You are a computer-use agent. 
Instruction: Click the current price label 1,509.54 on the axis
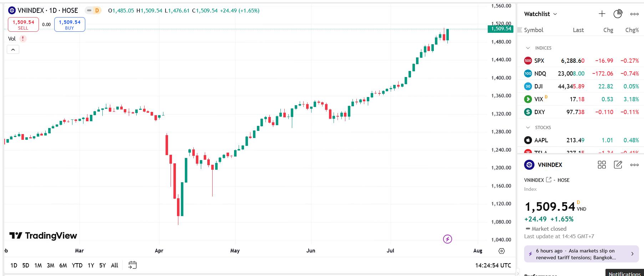(x=501, y=29)
